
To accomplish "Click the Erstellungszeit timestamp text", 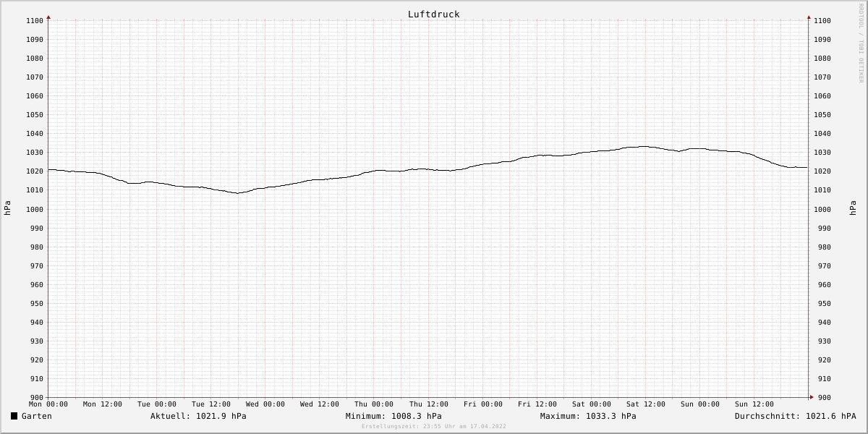I will [434, 427].
